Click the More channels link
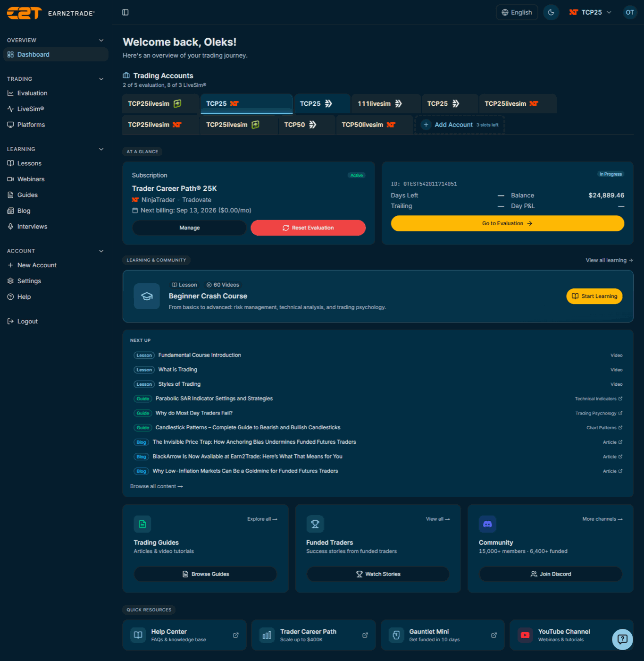 pyautogui.click(x=602, y=519)
